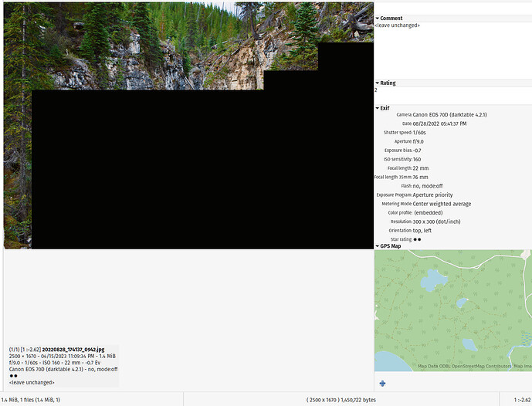Click the status bar file count section
Image resolution: width=532 pixels, height=406 pixels.
pos(31,400)
